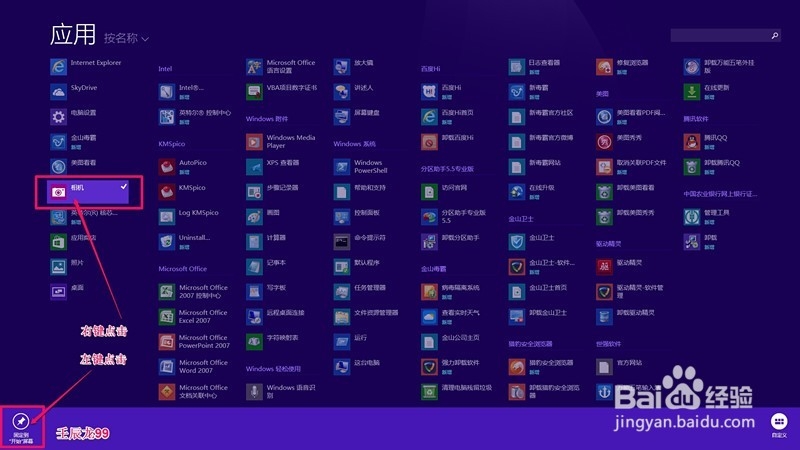
Task: Click the apps search box
Action: [x=726, y=35]
